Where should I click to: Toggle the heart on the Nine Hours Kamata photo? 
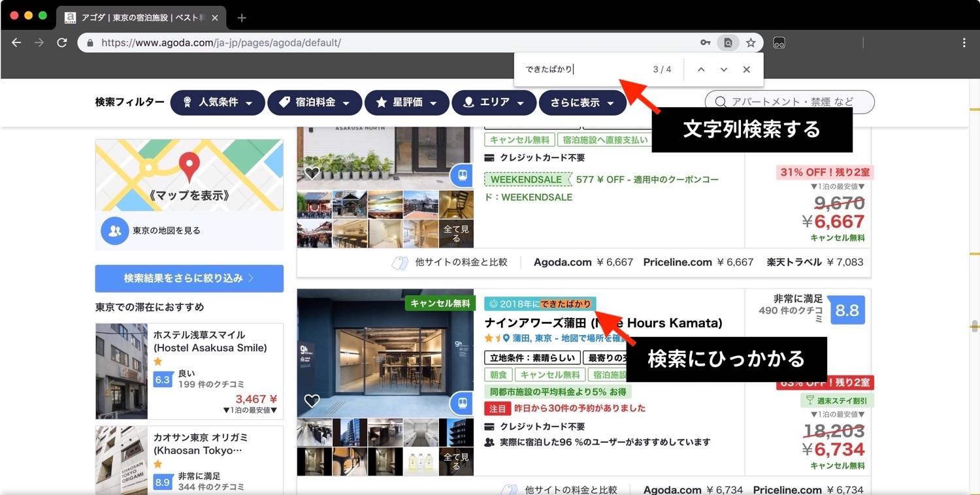[312, 401]
